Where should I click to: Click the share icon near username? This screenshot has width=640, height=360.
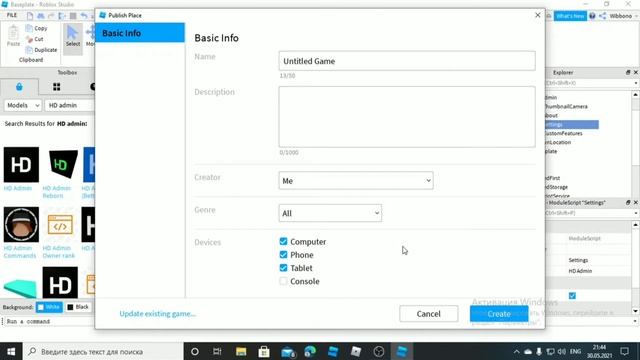click(x=602, y=16)
